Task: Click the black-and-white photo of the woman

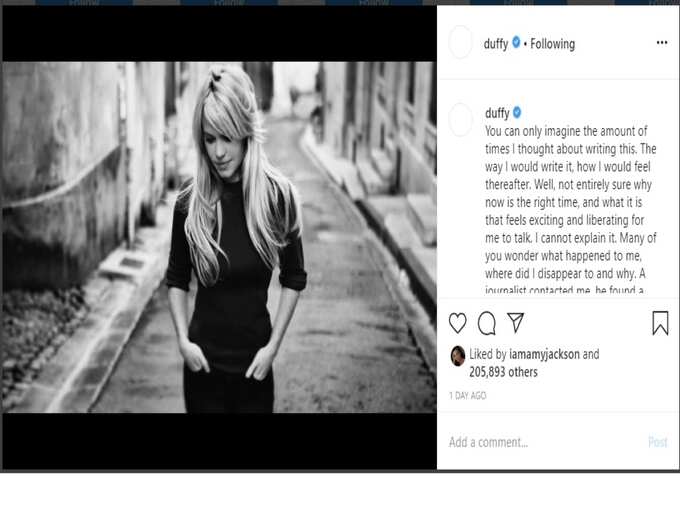Action: (x=219, y=237)
